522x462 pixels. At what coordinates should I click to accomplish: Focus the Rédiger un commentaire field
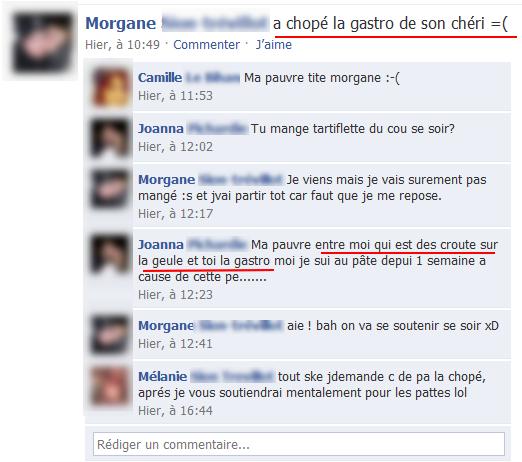pyautogui.click(x=299, y=444)
